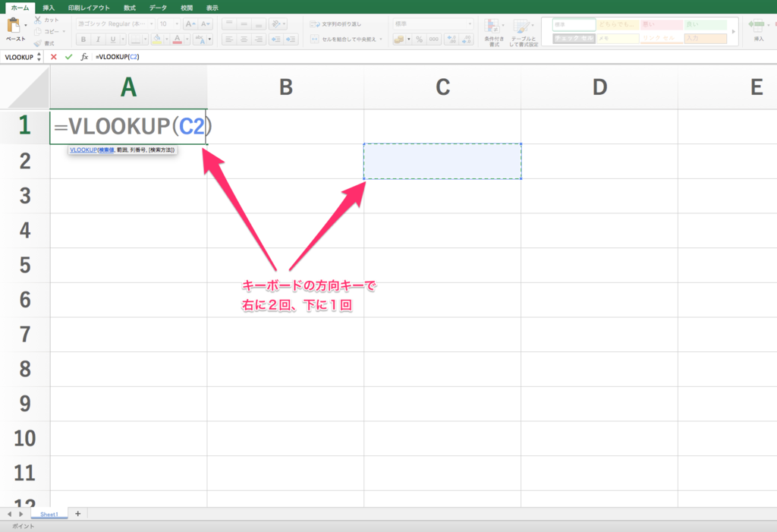Click the Paste (ペースト) clipboard icon

pyautogui.click(x=14, y=25)
